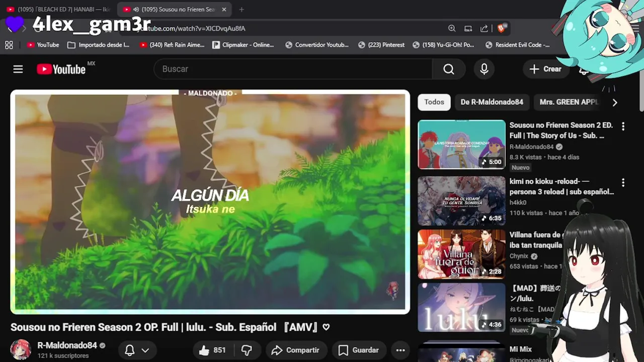Open Frieren Season 2 ED thumbnail

(461, 144)
